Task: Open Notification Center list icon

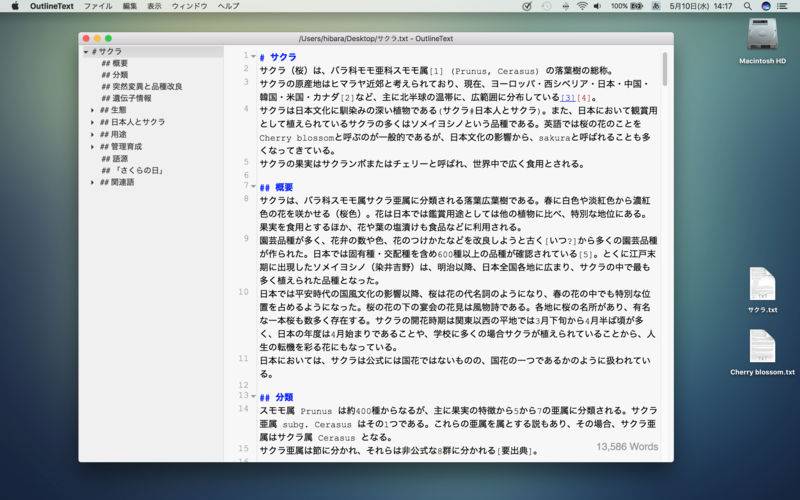Action: pyautogui.click(x=782, y=6)
